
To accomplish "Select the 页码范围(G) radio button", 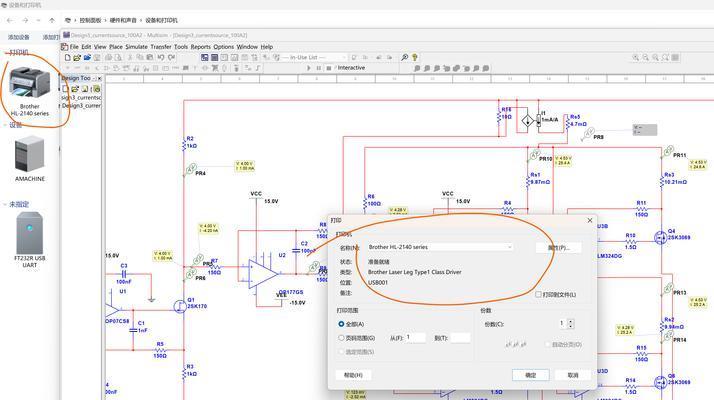I will point(341,338).
